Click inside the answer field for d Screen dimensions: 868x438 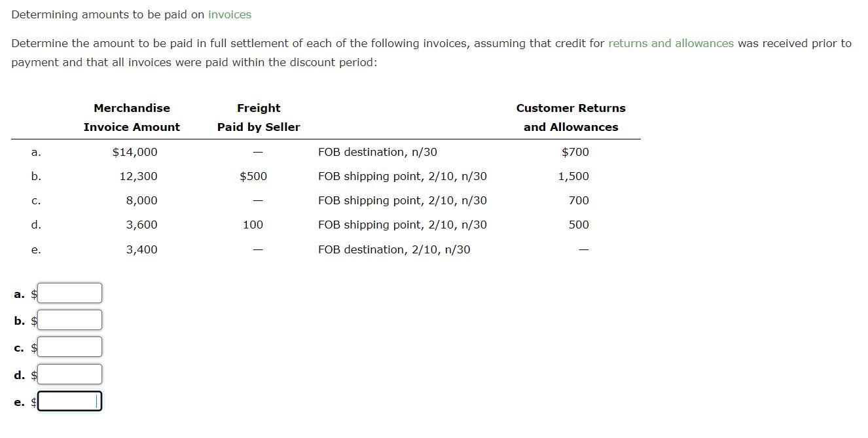click(x=69, y=373)
